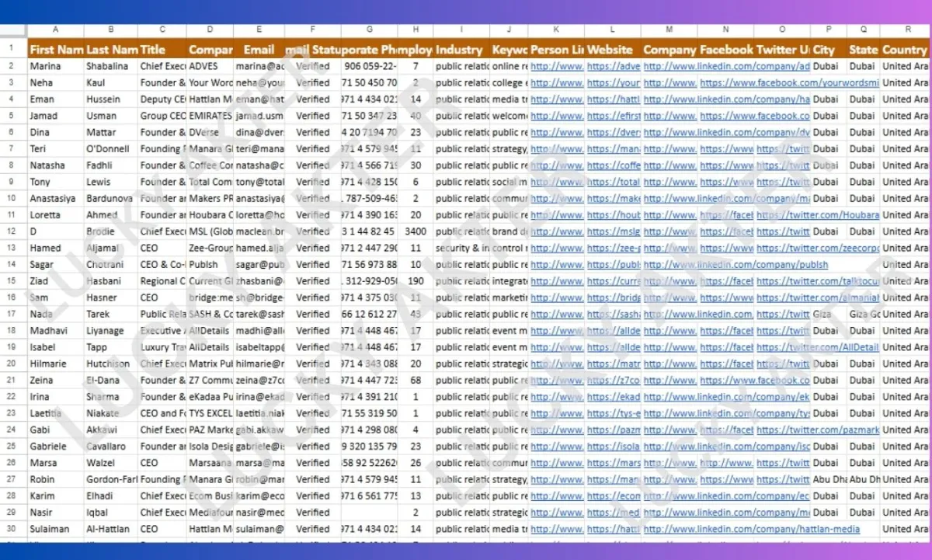Click the "City" header cell
Image resolution: width=932 pixels, height=560 pixels.
(x=829, y=49)
